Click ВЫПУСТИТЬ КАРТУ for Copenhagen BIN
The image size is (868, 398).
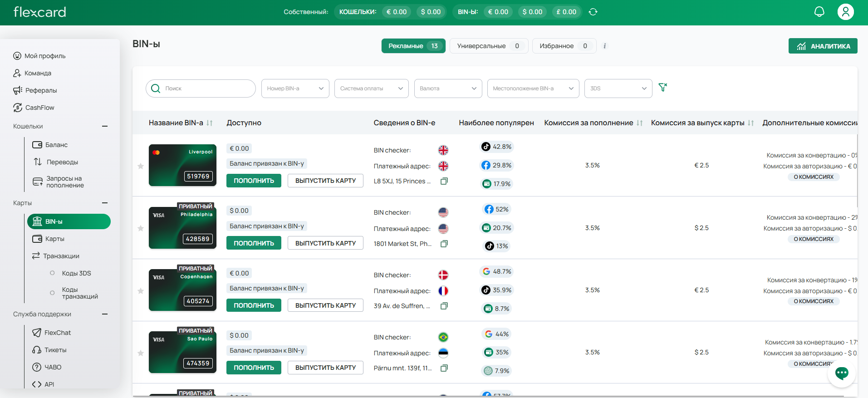coord(325,305)
